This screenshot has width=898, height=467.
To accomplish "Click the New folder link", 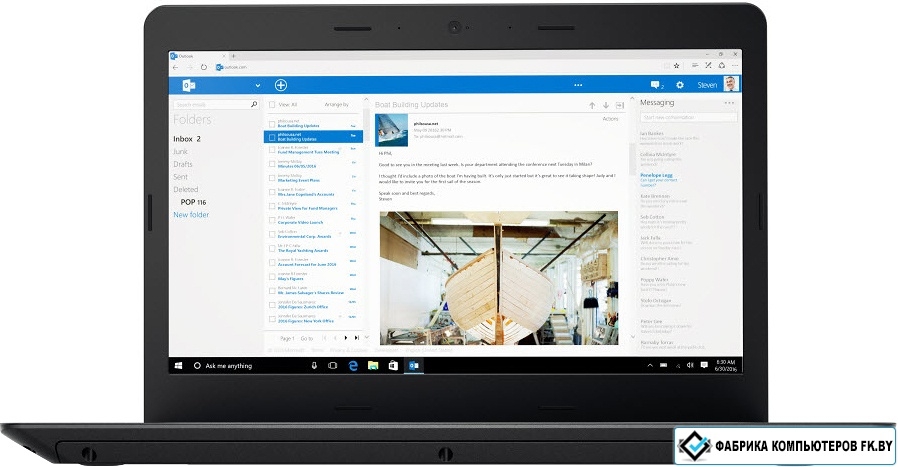I will pyautogui.click(x=191, y=214).
